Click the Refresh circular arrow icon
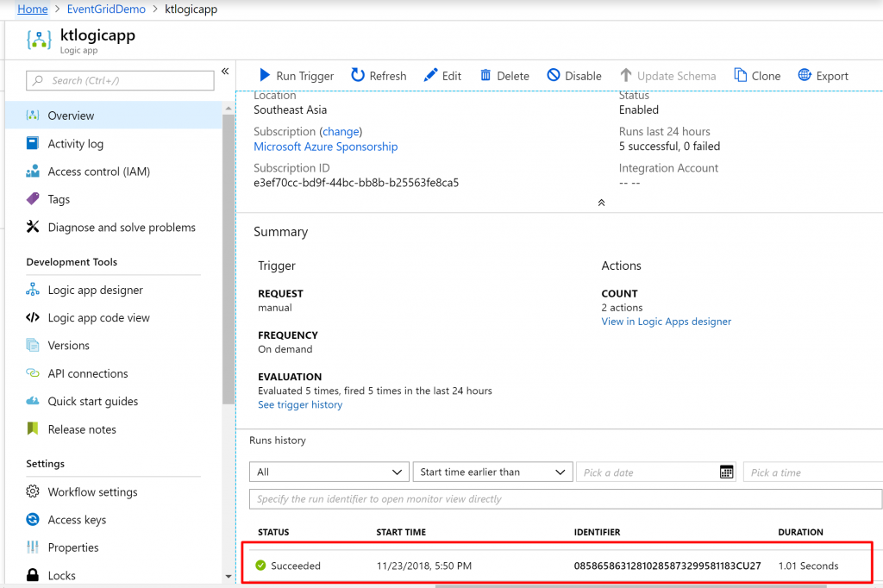This screenshot has width=883, height=588. pos(358,75)
